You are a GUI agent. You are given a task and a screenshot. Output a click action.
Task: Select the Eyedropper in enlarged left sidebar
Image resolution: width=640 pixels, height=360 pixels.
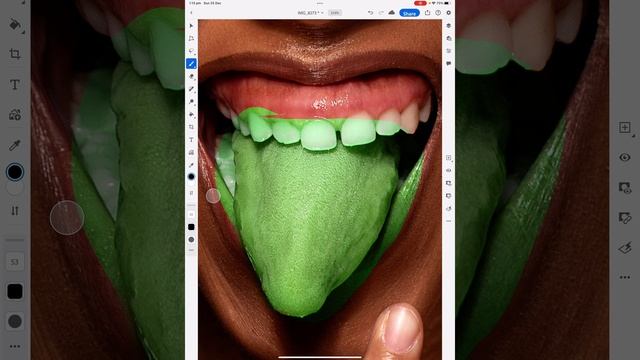coord(15,145)
